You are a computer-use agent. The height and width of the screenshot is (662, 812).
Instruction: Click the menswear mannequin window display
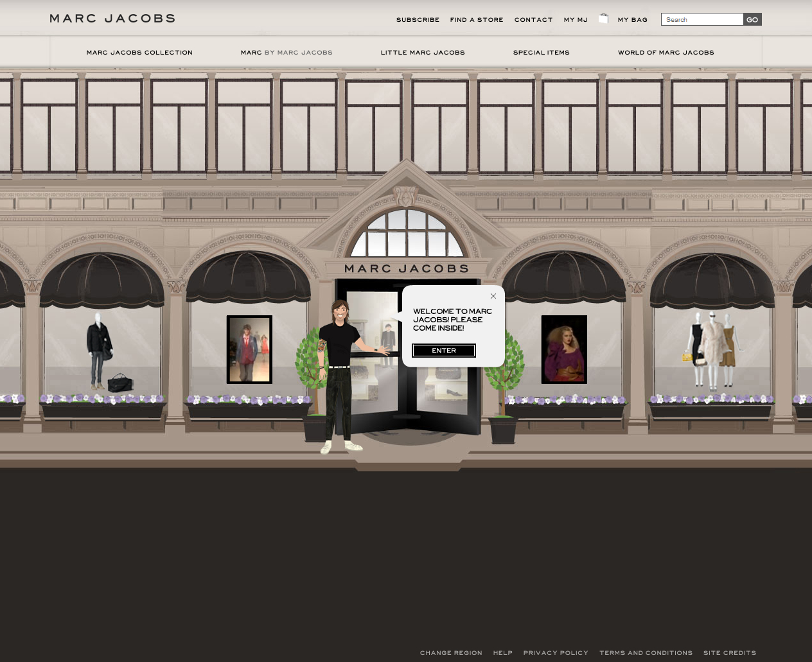[99, 351]
